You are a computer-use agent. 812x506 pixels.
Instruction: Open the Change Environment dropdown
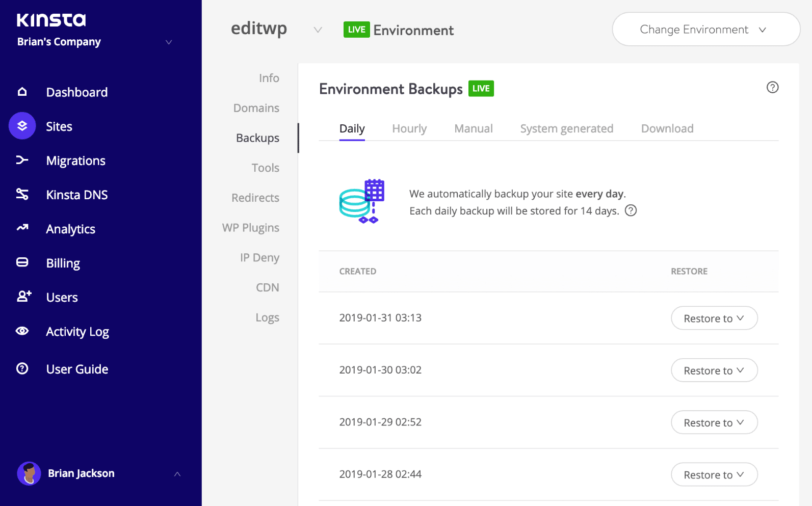coord(706,30)
